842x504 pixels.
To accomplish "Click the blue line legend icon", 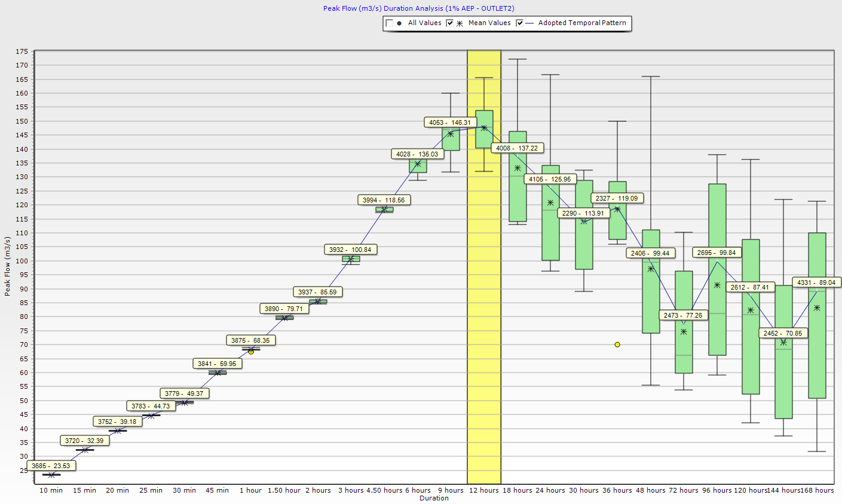I will click(x=529, y=23).
